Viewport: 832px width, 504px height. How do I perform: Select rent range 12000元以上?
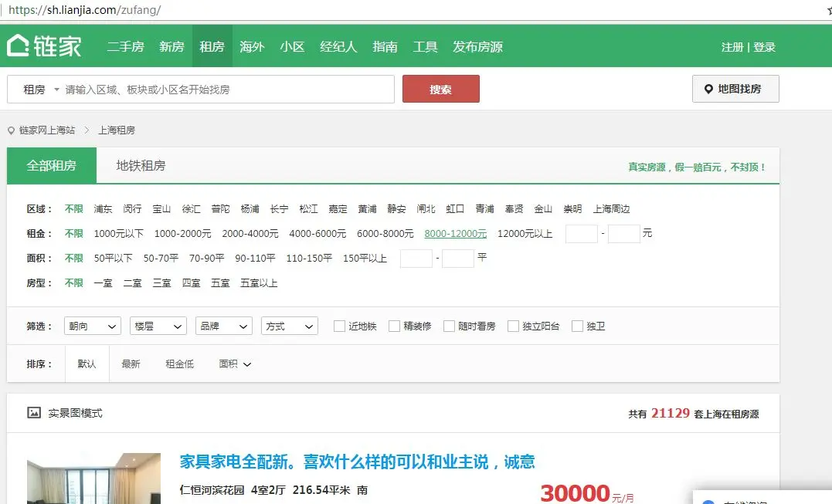[x=525, y=234]
